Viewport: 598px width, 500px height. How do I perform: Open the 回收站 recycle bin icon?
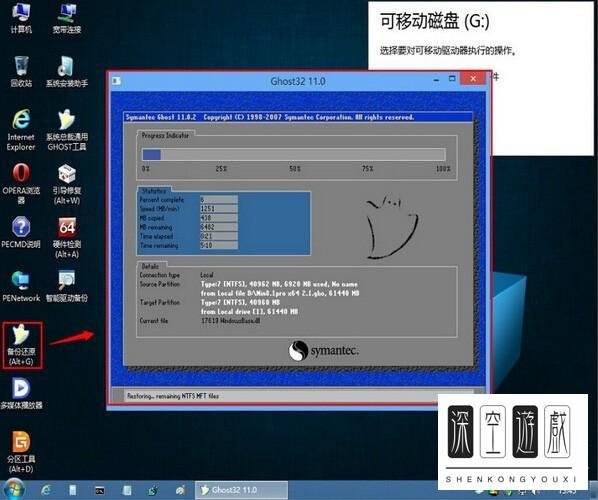tap(21, 71)
